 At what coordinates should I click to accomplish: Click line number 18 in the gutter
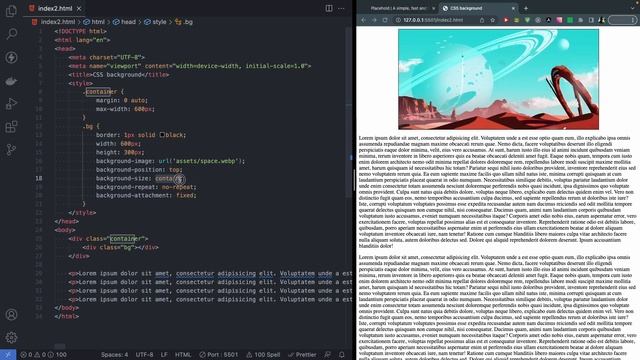coord(38,178)
